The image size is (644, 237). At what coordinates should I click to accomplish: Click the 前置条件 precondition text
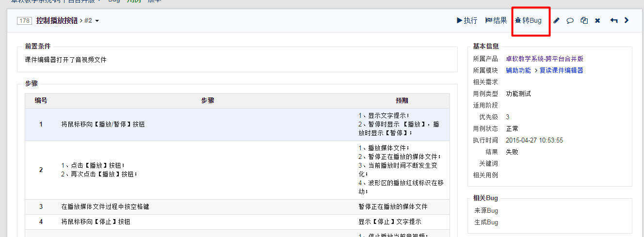(x=65, y=60)
